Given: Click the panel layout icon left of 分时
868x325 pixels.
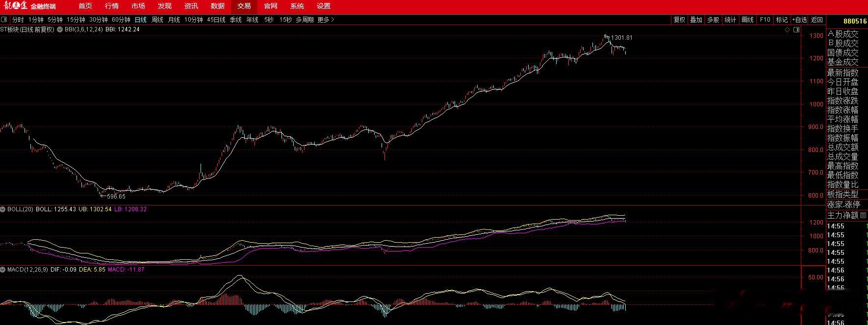Looking at the screenshot, I should pyautogui.click(x=4, y=20).
